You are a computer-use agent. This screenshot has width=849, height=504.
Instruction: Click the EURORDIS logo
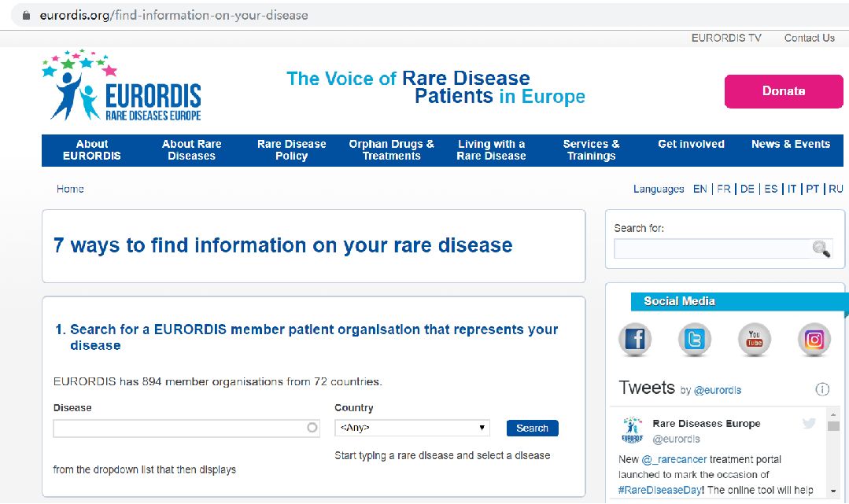122,86
